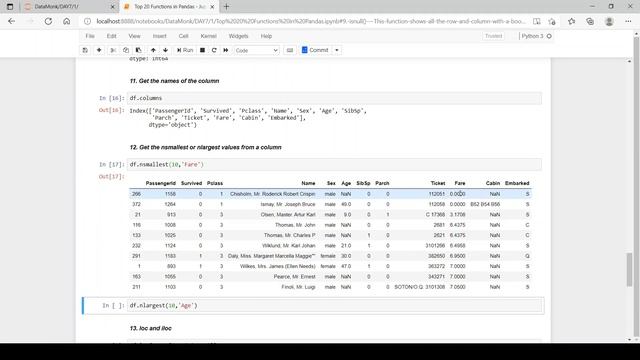Image resolution: width=640 pixels, height=360 pixels.
Task: Open the Help menu
Action: coord(266,36)
